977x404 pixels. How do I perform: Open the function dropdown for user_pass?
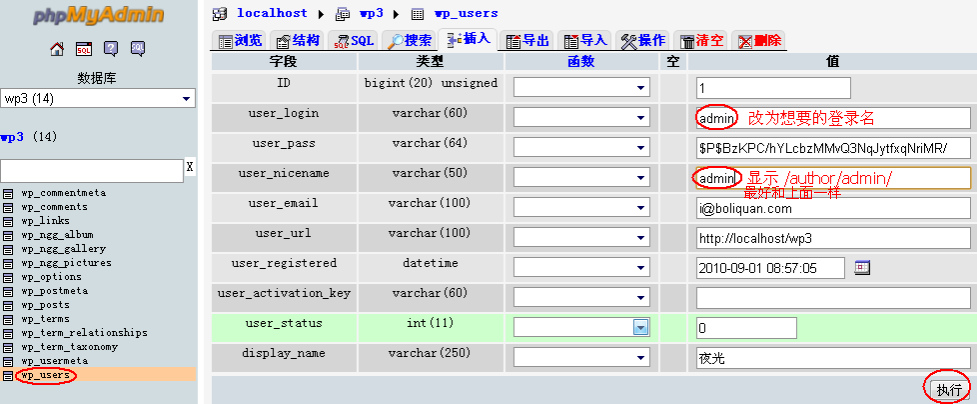pos(581,148)
